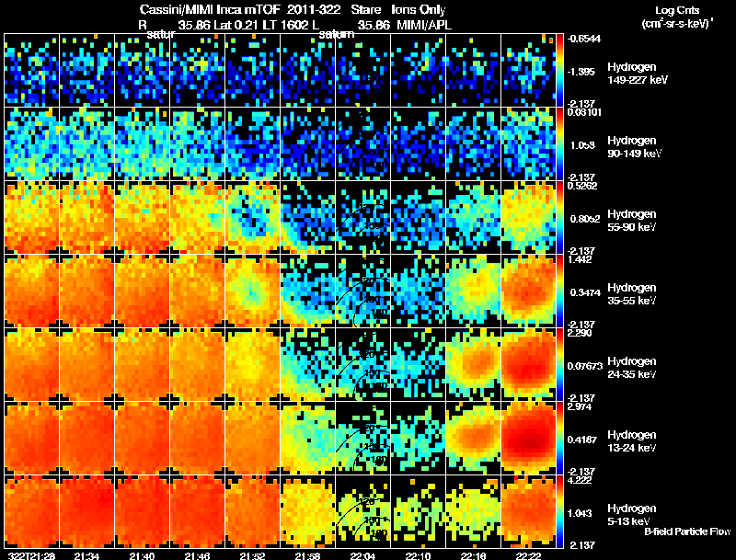
Task: Click the 'LT 1602' header value
Action: (x=285, y=25)
